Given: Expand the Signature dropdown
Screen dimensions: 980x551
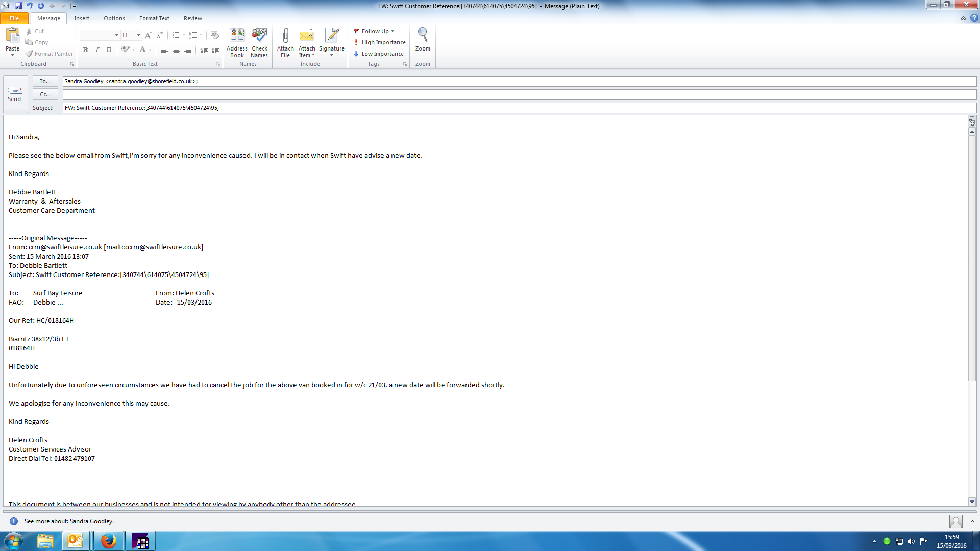Looking at the screenshot, I should pos(332,55).
